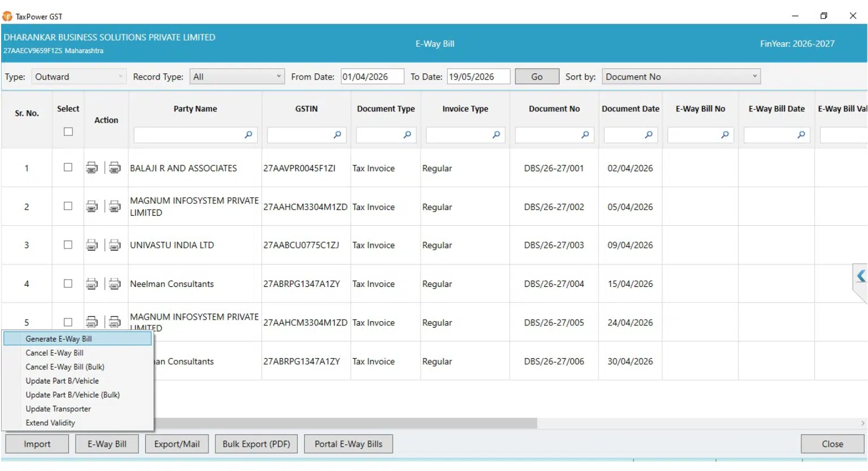Focus the To Date field
Screen dimensions: 868x471
point(479,77)
